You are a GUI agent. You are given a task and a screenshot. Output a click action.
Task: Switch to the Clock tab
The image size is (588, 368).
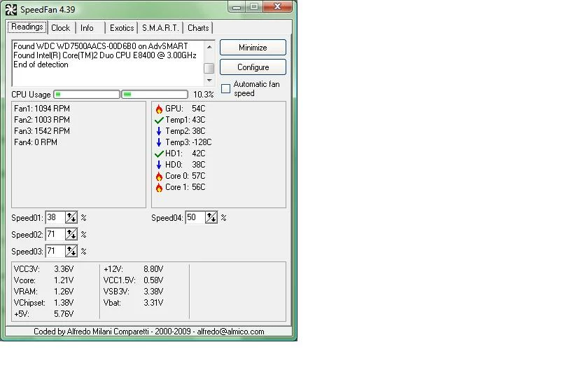[x=61, y=28]
